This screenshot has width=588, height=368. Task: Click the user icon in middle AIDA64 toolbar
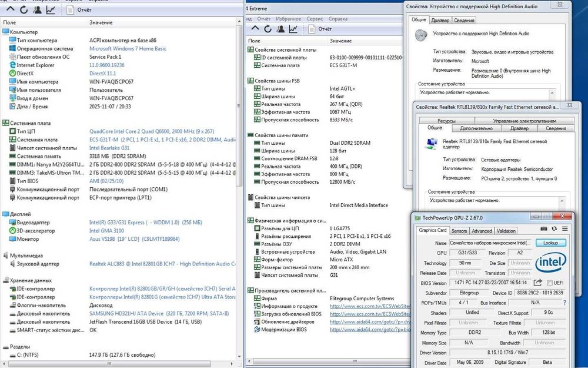pos(280,28)
